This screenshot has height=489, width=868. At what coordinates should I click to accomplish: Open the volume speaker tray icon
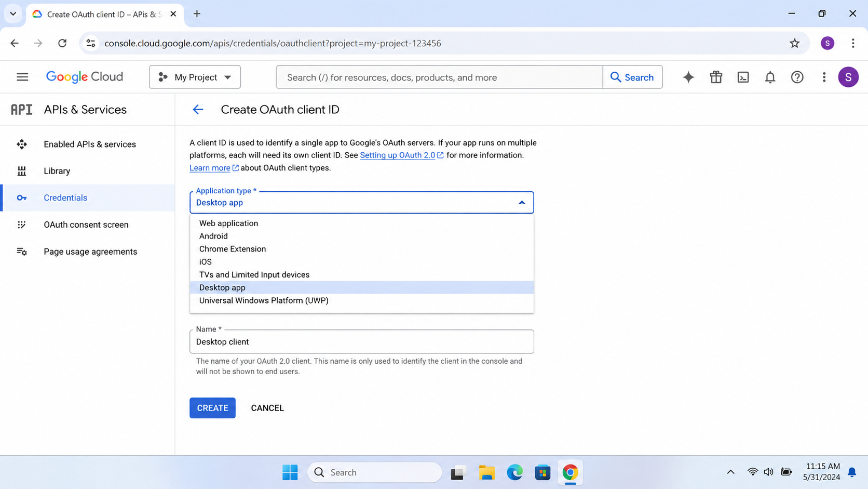pyautogui.click(x=769, y=472)
